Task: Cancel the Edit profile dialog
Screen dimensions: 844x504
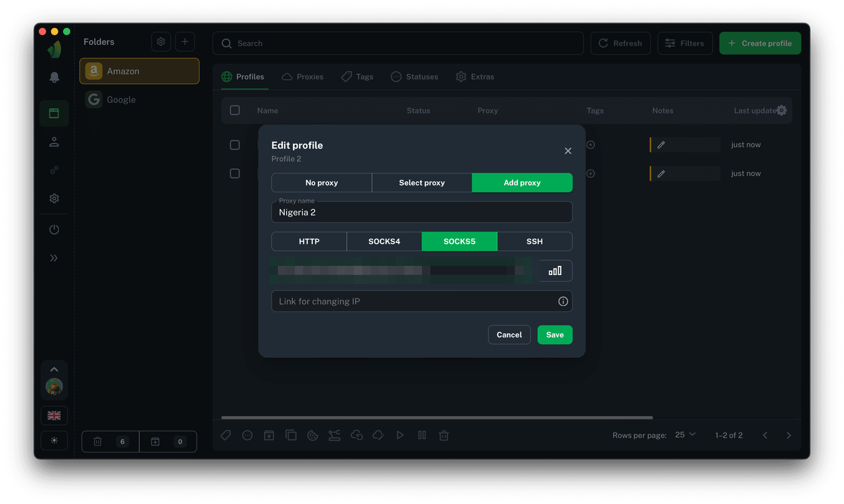Action: pyautogui.click(x=509, y=335)
